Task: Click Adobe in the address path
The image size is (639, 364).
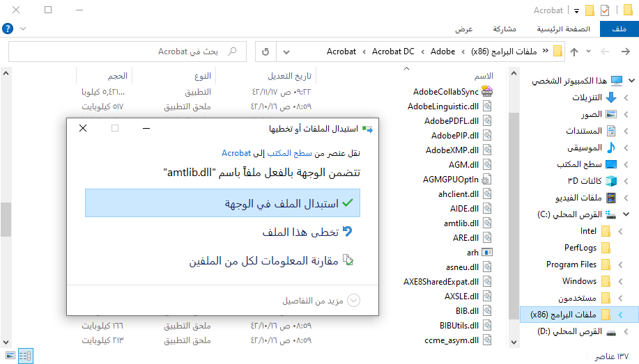Action: 442,52
